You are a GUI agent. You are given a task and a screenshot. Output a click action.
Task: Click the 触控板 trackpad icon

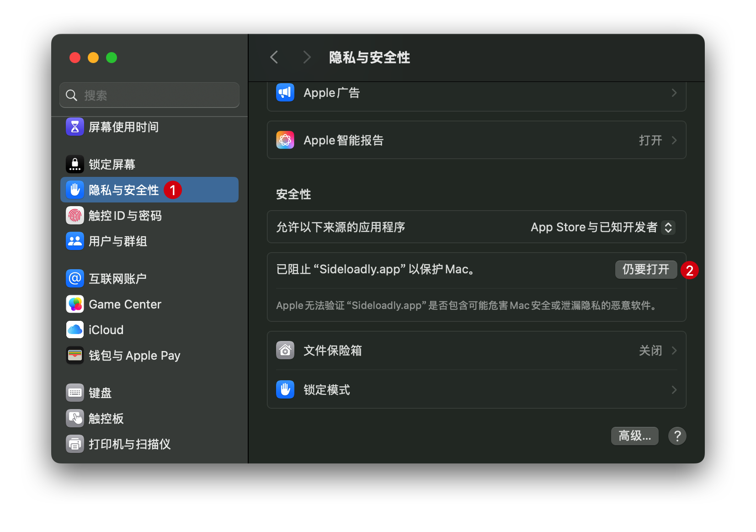[75, 419]
